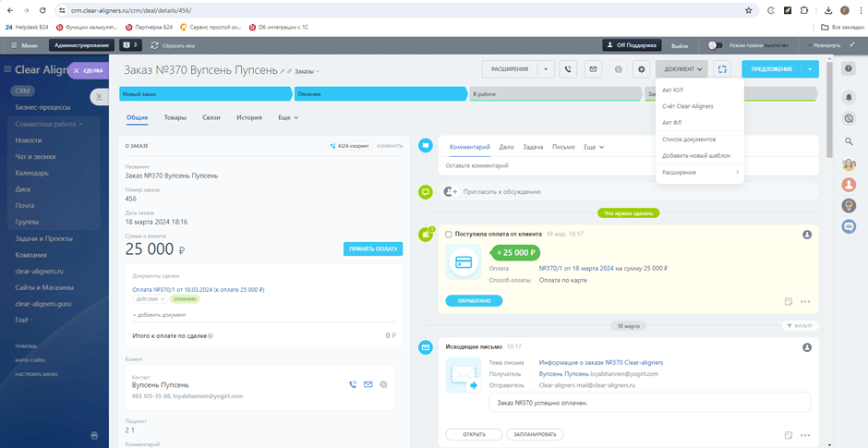Click the printer icon in left sidebar bottom

pyautogui.click(x=95, y=435)
